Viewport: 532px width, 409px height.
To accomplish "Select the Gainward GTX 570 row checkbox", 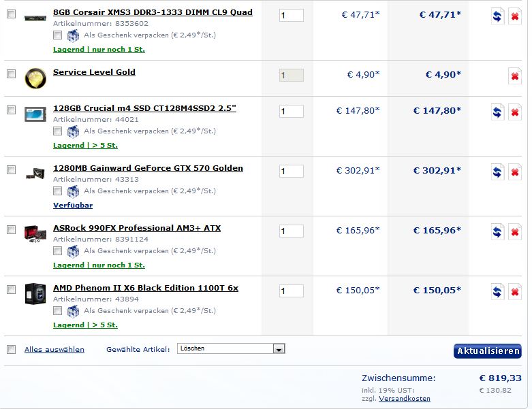I will point(11,169).
